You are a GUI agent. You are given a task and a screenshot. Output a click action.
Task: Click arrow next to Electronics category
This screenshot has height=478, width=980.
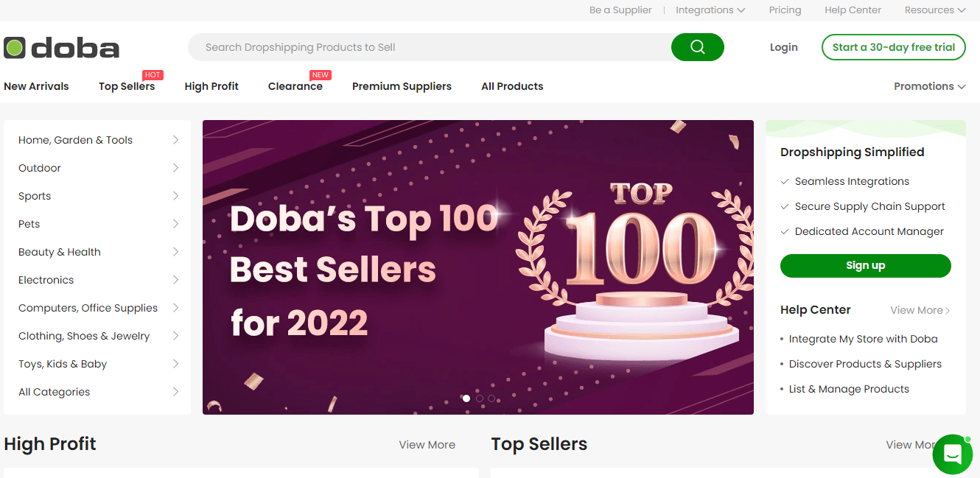click(175, 280)
